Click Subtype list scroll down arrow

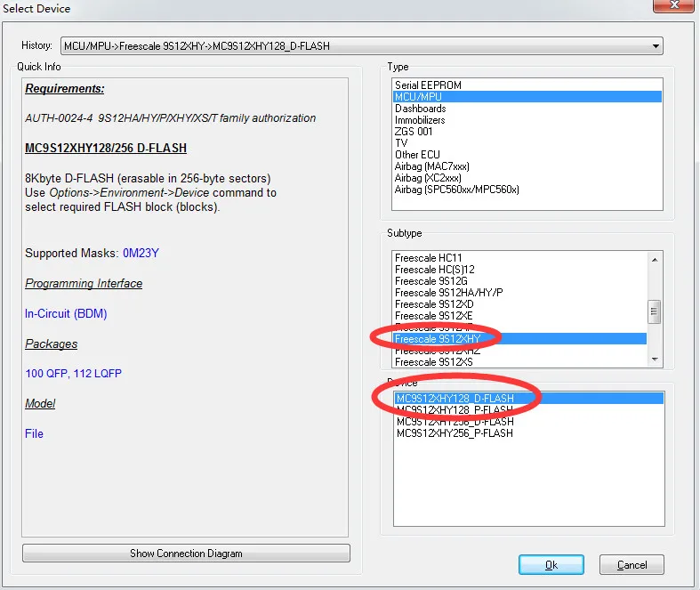655,360
